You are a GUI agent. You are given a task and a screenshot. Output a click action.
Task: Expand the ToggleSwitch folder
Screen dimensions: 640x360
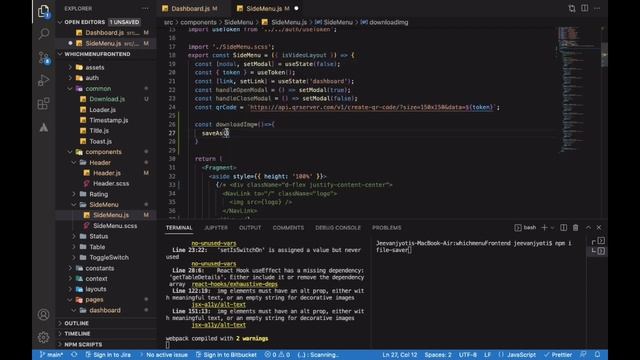point(109,257)
